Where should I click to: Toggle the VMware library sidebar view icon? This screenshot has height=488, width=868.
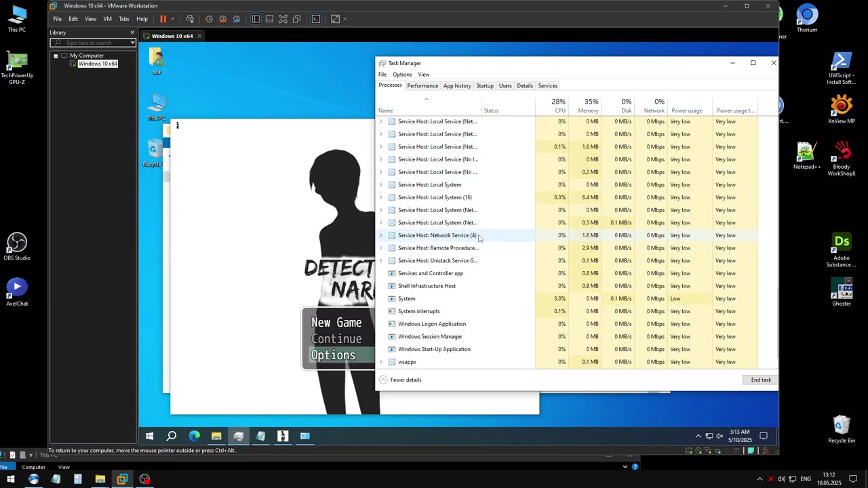(256, 19)
